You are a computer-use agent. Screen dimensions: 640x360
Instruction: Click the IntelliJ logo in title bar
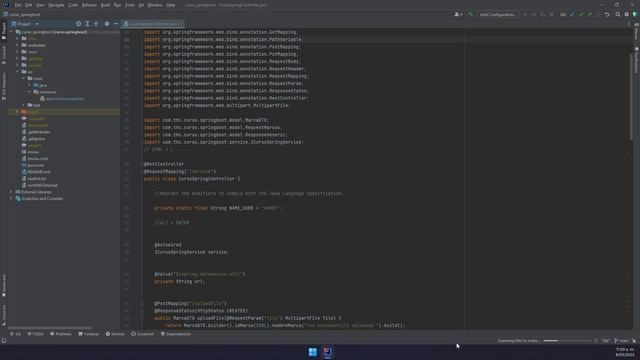coord(6,5)
